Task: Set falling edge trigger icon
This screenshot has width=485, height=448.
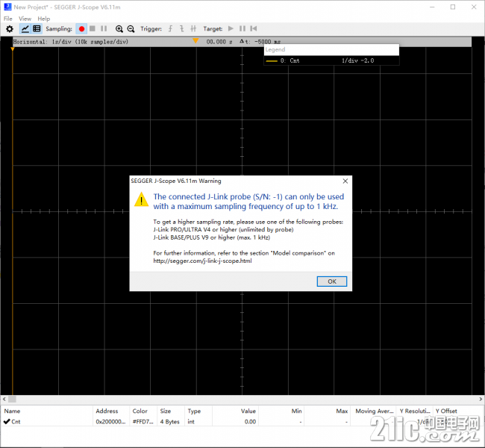Action: [182, 28]
